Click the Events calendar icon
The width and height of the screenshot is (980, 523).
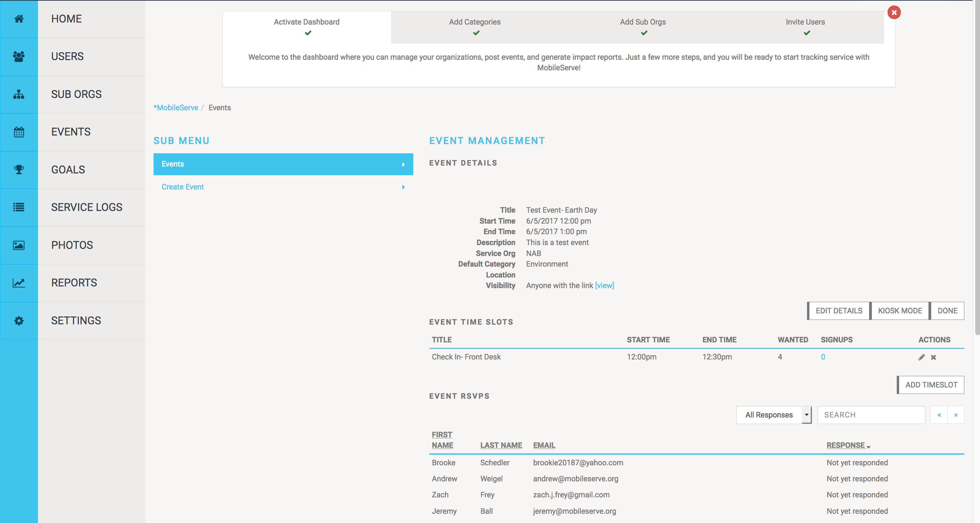tap(19, 132)
